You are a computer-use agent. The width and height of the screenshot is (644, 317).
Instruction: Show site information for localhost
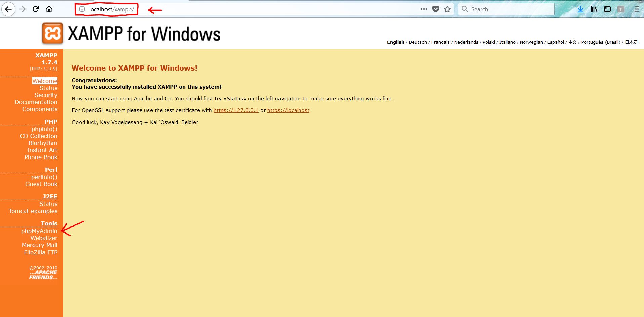tap(82, 9)
